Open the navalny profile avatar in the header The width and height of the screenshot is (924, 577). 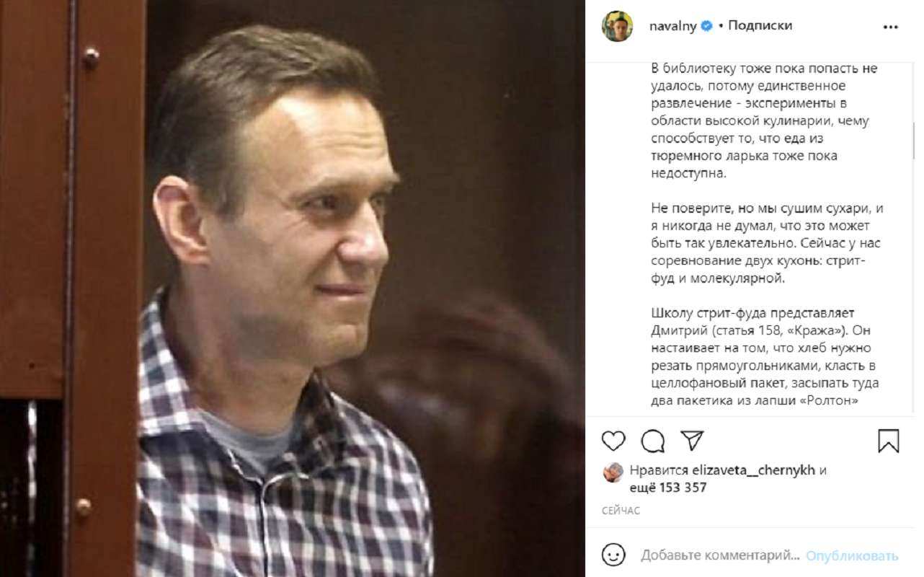tap(617, 26)
